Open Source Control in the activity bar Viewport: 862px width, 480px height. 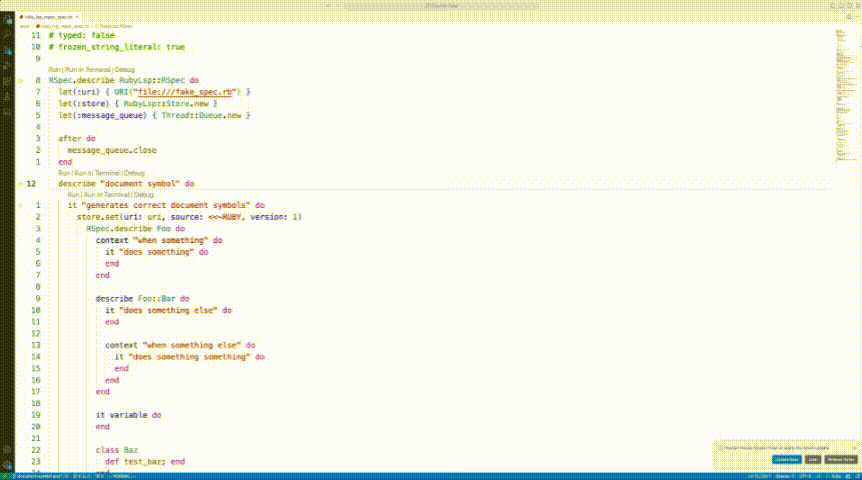tap(7, 49)
